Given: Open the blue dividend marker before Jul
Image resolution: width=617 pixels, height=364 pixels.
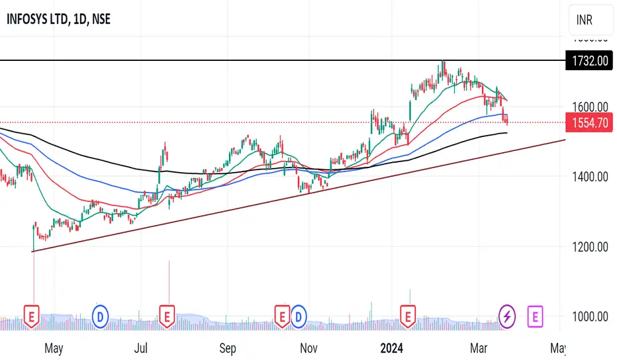Looking at the screenshot, I should (x=100, y=316).
